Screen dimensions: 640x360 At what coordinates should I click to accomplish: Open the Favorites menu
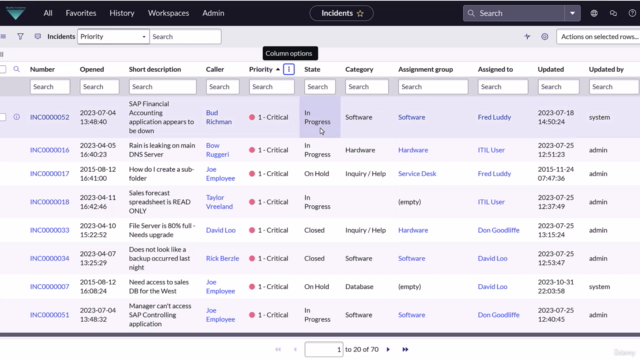click(81, 13)
